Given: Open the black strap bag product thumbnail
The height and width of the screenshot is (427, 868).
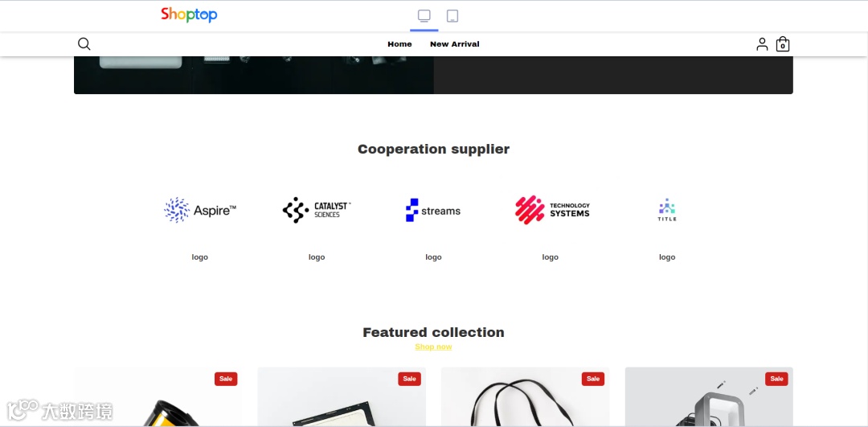Looking at the screenshot, I should click(x=526, y=397).
